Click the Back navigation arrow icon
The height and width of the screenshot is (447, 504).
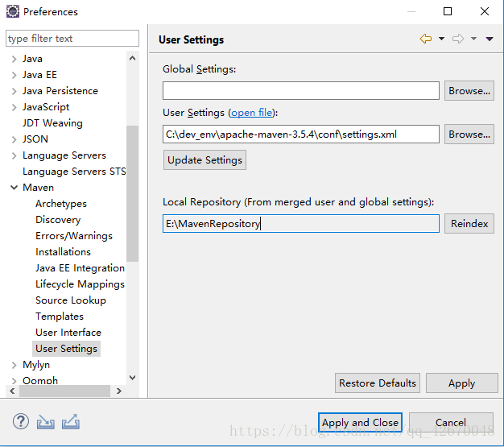pos(426,39)
